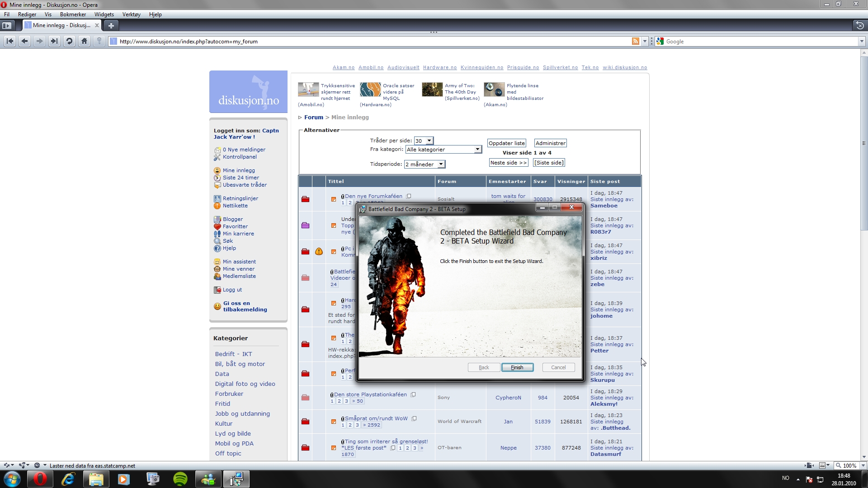Viewport: 868px width, 488px height.
Task: Click the Google search field
Action: click(x=761, y=41)
